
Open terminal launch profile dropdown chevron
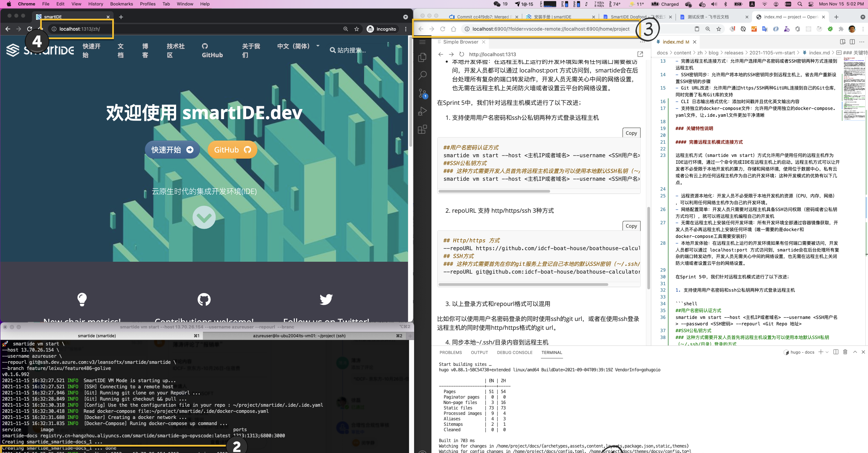(827, 352)
